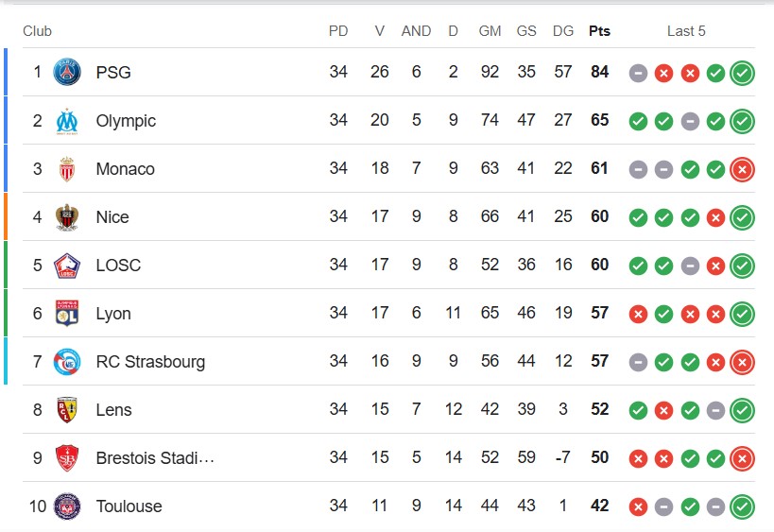Click PSG's most recent win result icon
Image resolution: width=774 pixels, height=532 pixels.
coord(742,73)
